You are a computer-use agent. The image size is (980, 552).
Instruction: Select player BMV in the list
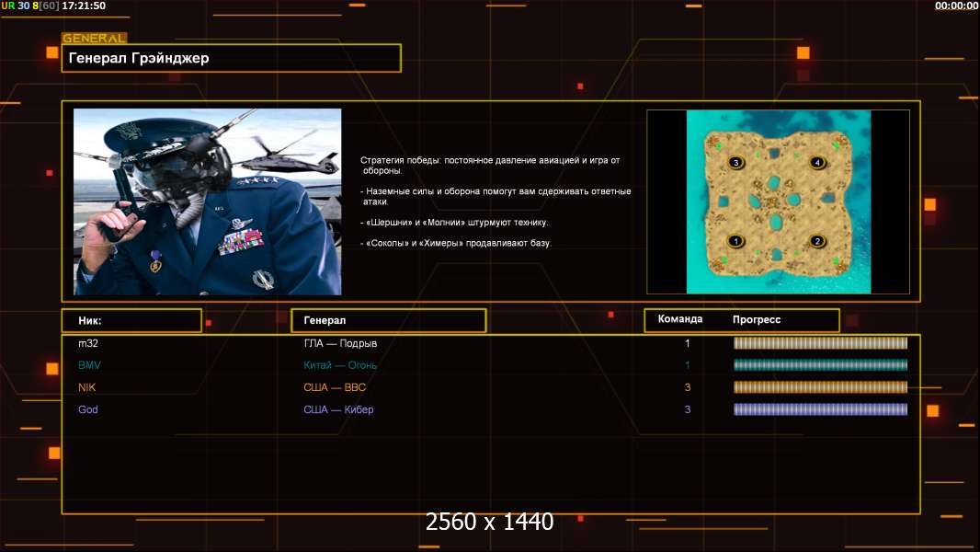[x=89, y=365]
